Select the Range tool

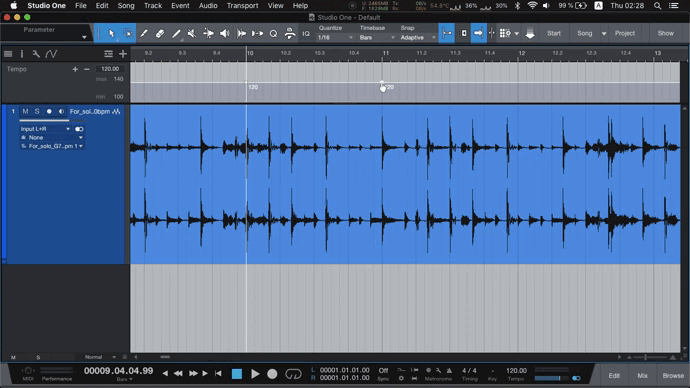128,33
